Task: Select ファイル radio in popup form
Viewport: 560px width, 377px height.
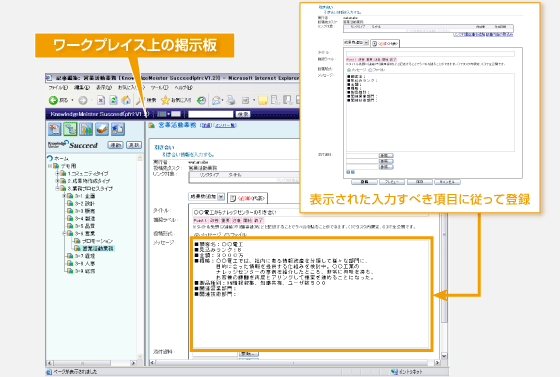Action: [370, 70]
